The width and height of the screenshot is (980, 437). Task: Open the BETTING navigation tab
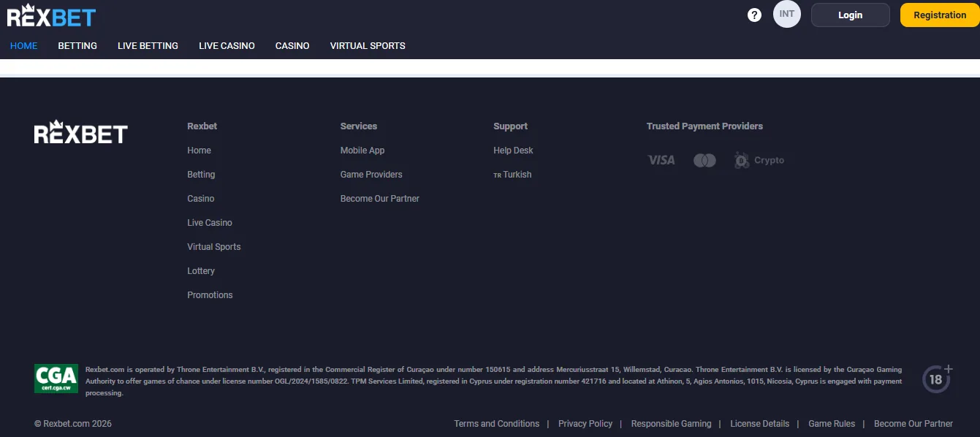(77, 45)
